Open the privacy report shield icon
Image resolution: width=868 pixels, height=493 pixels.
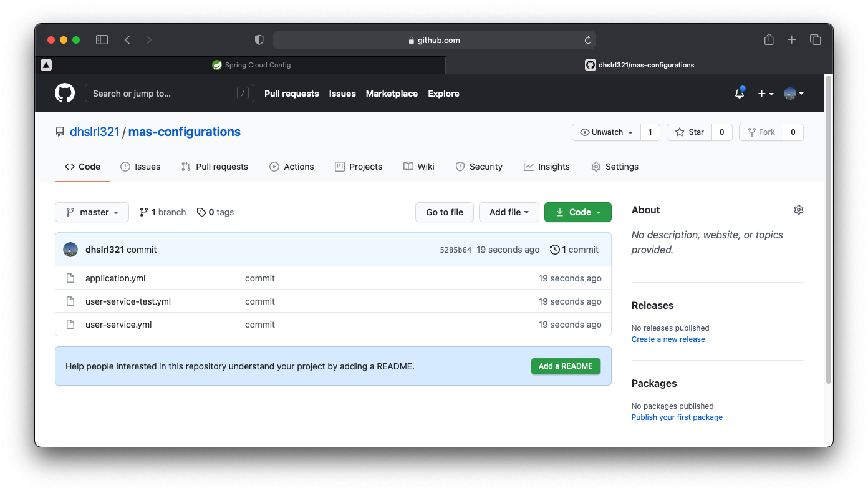(x=259, y=40)
